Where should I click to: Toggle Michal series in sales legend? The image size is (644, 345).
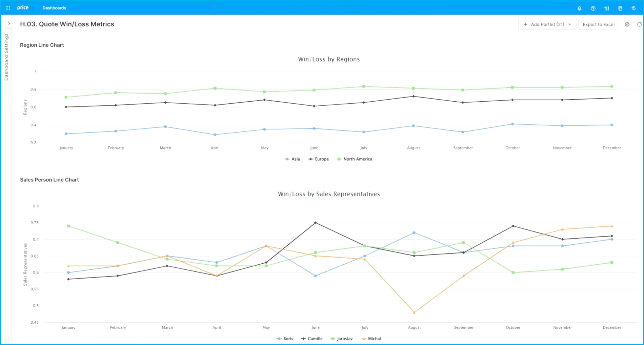(371, 339)
